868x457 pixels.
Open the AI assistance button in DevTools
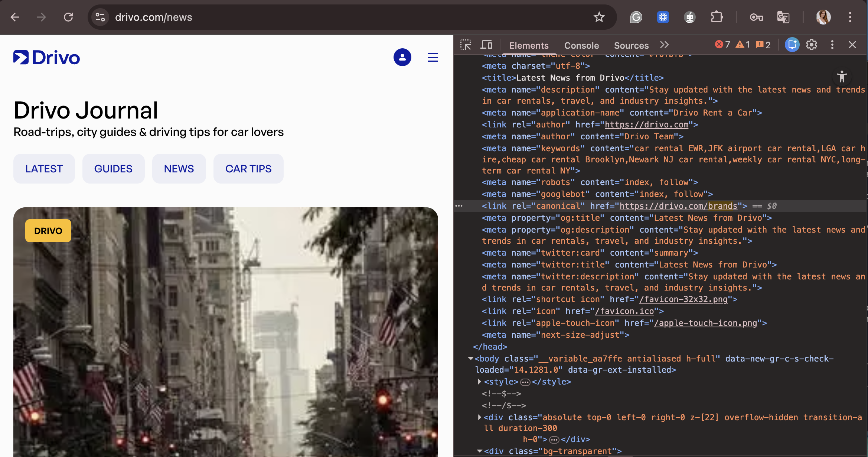click(x=792, y=45)
